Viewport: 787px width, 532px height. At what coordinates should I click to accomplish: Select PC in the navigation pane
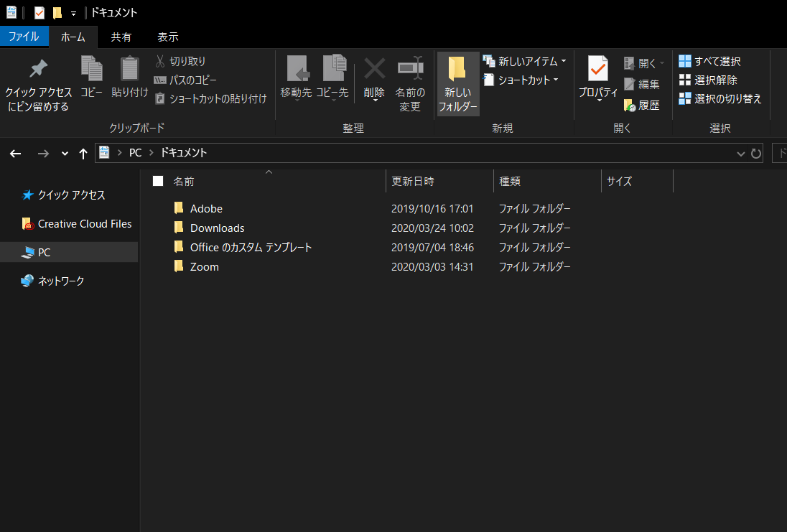[69, 252]
